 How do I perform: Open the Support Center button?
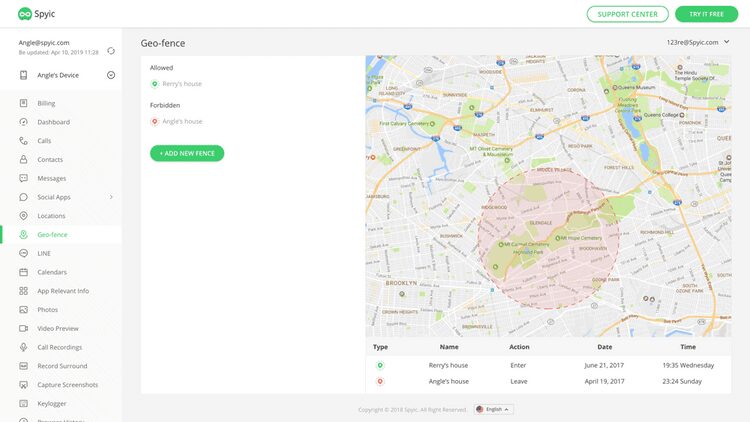(628, 14)
